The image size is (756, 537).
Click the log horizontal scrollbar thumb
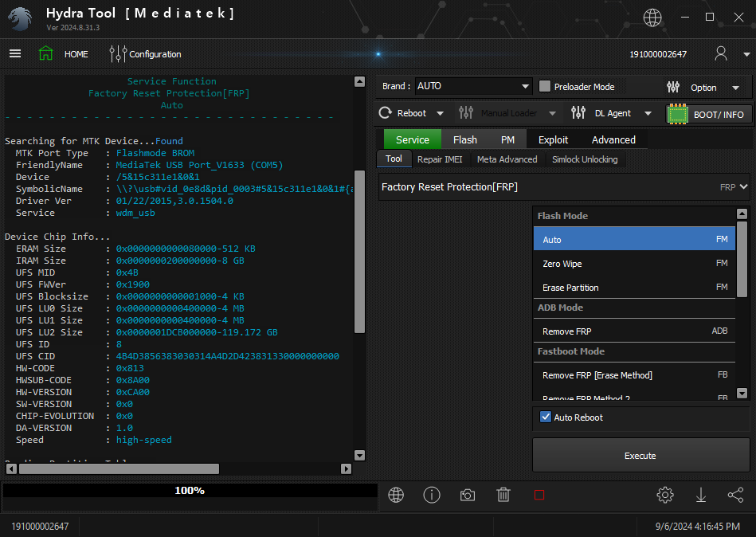(119, 468)
